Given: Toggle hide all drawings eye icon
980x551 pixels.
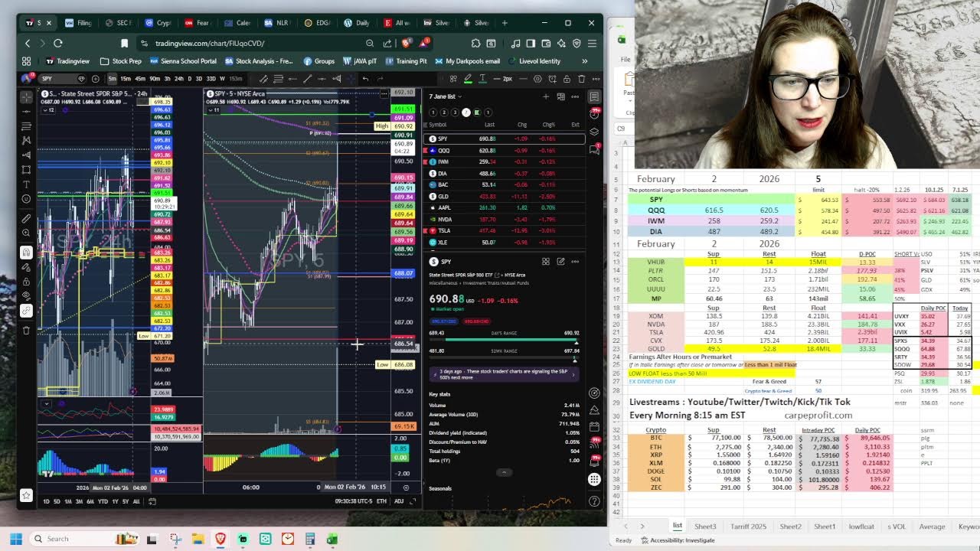Looking at the screenshot, I should (x=26, y=296).
